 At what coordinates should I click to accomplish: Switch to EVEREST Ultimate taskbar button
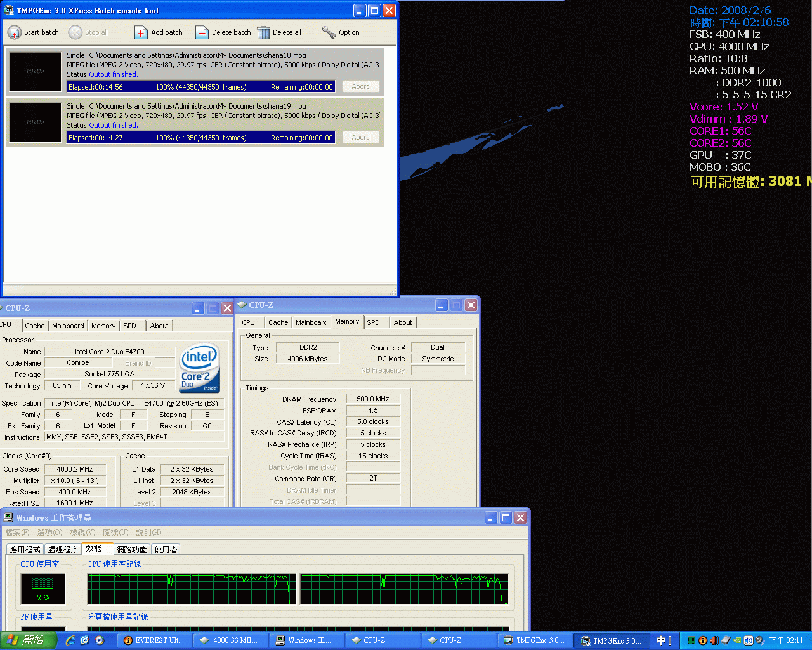[x=154, y=640]
